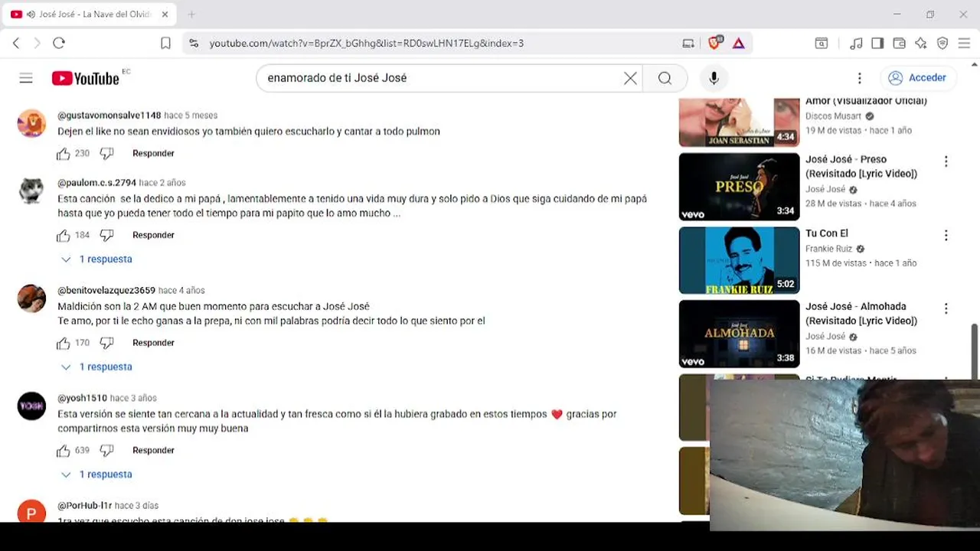
Task: Expand 1 respuesta under benitovelazquez3659's comment
Action: [x=96, y=367]
